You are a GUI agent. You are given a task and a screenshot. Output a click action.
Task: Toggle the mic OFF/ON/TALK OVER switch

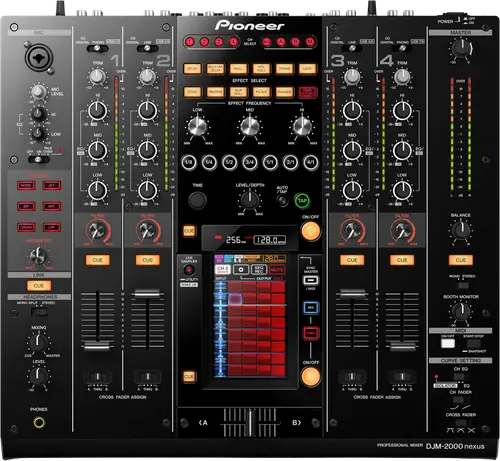click(x=39, y=160)
